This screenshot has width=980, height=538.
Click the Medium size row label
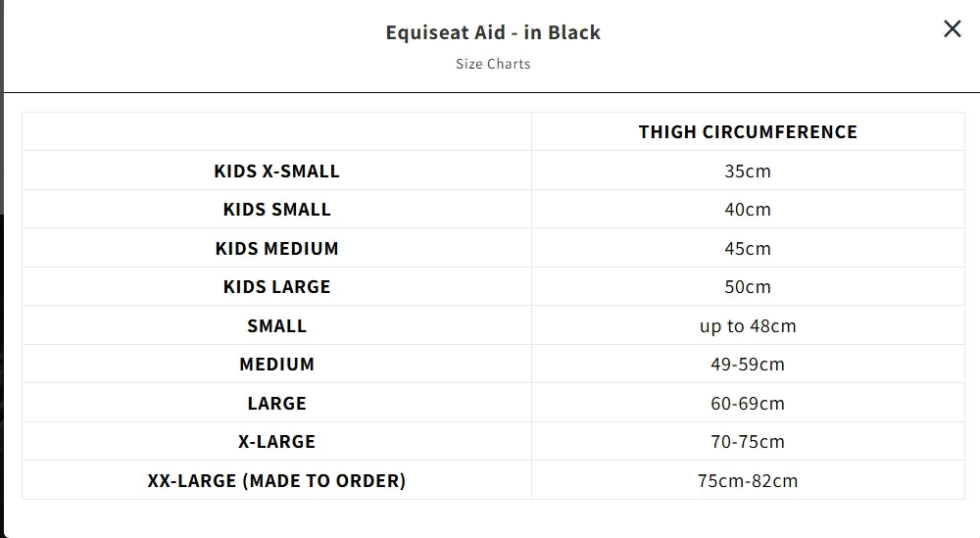pyautogui.click(x=276, y=364)
